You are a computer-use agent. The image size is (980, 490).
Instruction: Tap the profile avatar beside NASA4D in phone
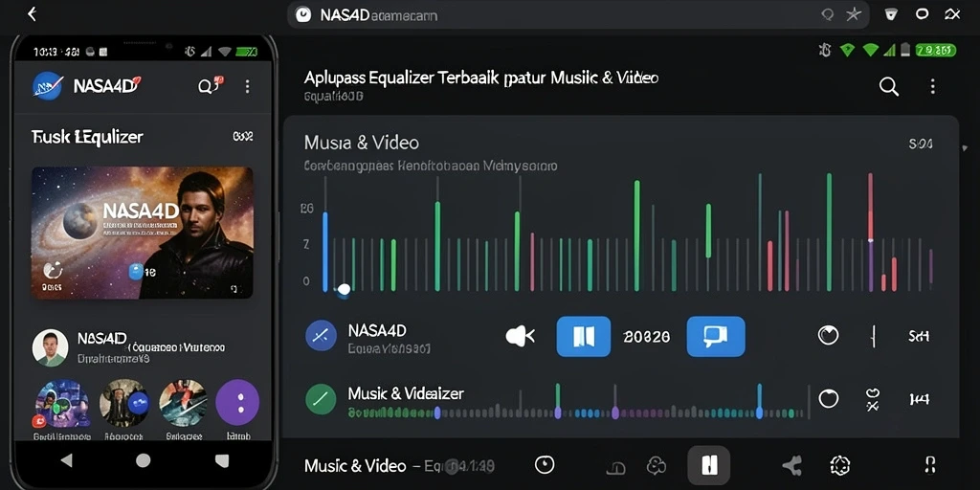(x=50, y=347)
